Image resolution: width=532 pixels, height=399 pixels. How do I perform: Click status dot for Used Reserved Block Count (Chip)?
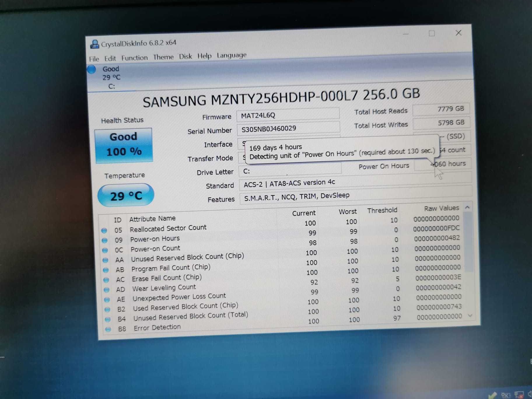pos(107,309)
